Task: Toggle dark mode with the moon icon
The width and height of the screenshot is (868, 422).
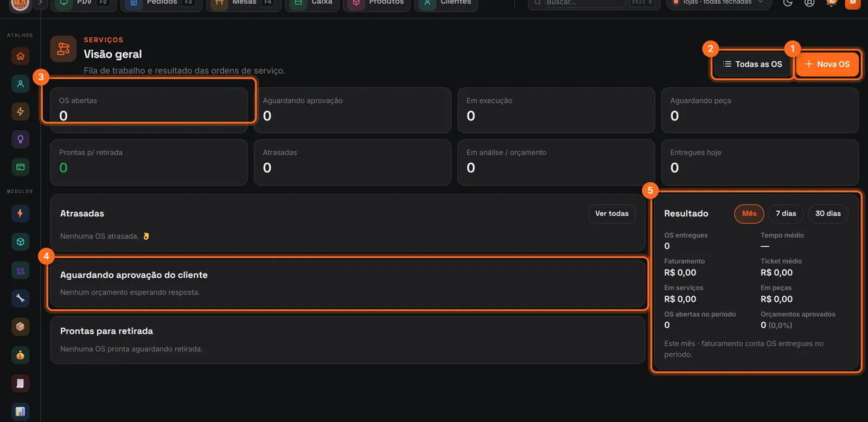Action: pyautogui.click(x=788, y=3)
